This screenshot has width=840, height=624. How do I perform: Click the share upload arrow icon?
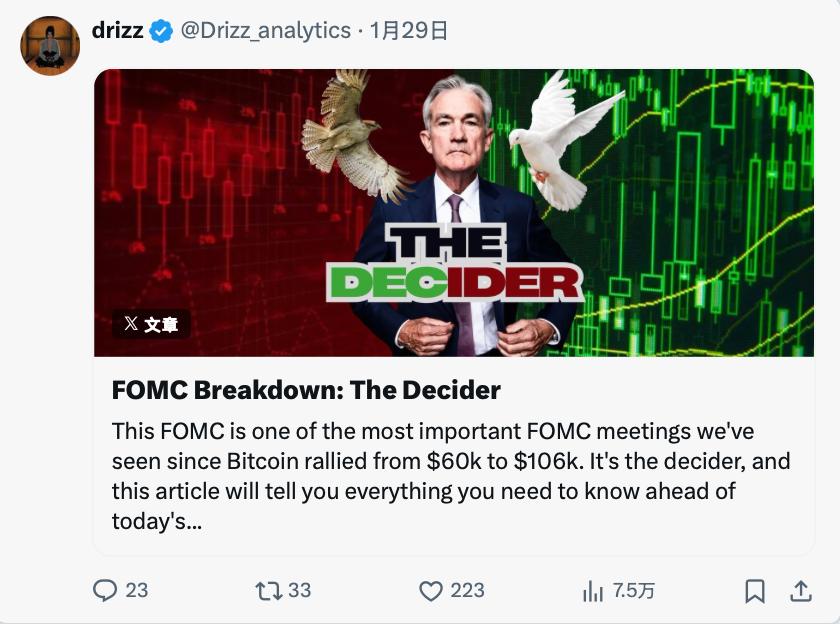[x=801, y=591]
